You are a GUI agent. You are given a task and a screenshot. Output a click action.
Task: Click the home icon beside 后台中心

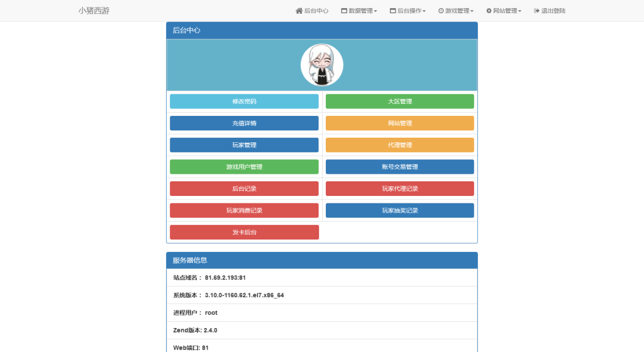299,11
